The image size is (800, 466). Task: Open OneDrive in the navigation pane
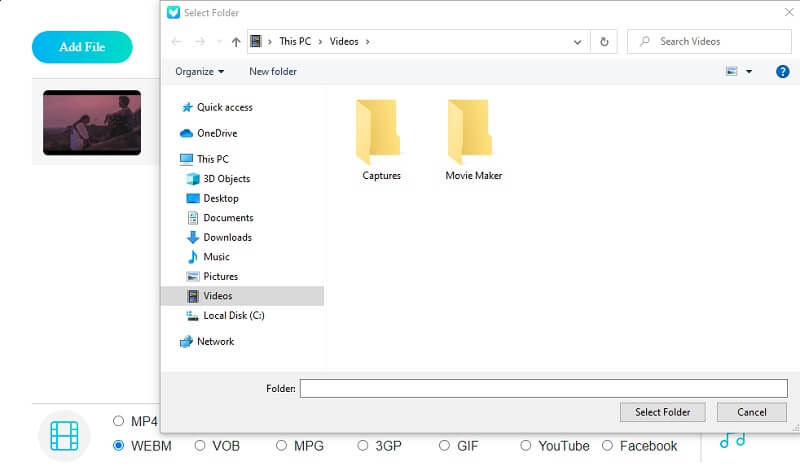tap(209, 133)
